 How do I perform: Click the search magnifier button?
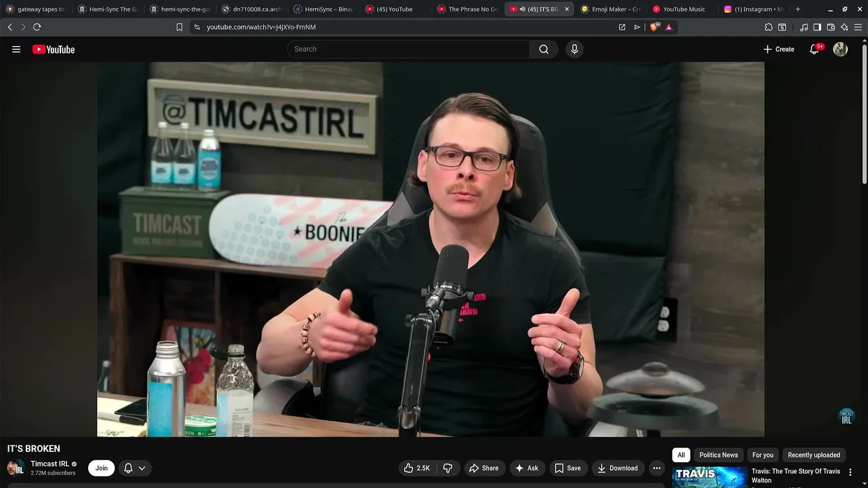pyautogui.click(x=544, y=49)
